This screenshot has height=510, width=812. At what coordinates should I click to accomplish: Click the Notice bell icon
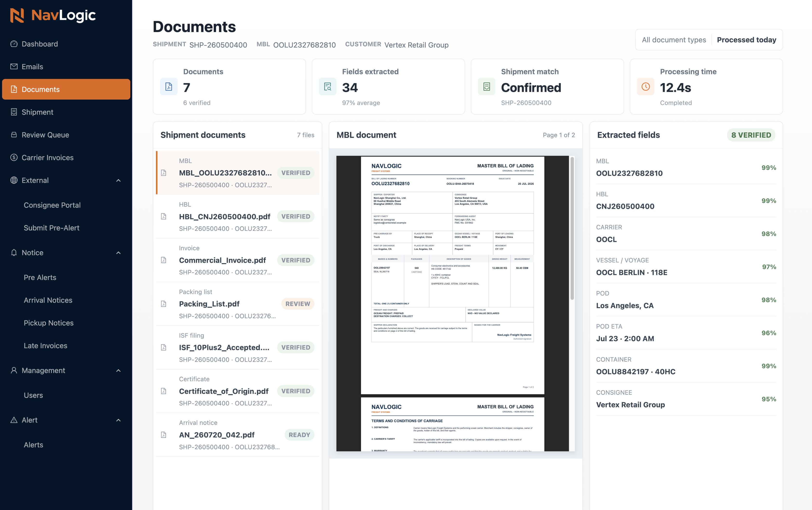pyautogui.click(x=14, y=253)
